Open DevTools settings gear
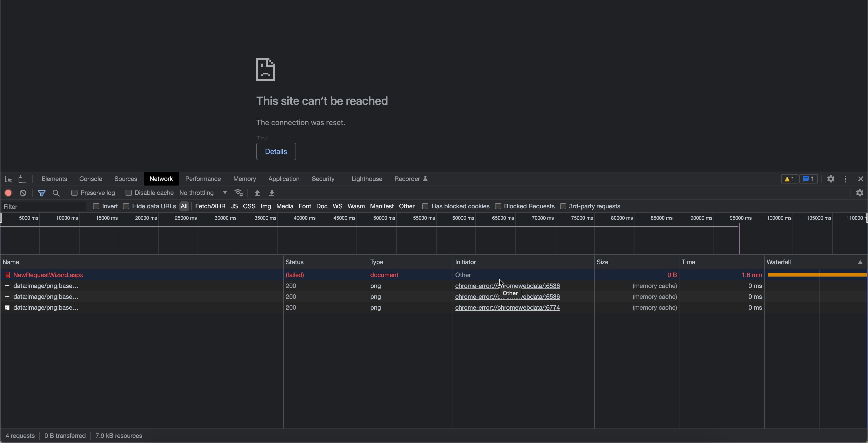This screenshot has width=868, height=443. (x=831, y=179)
